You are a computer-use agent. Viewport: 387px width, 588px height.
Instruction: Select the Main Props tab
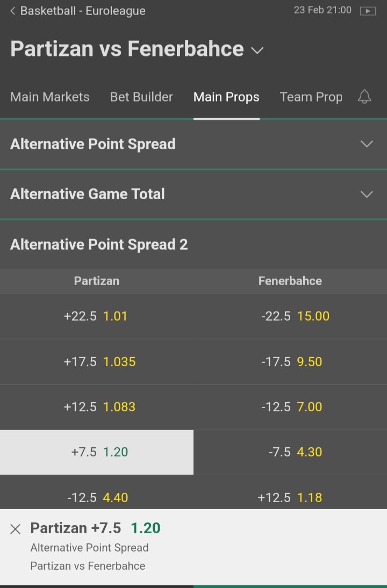click(x=226, y=97)
